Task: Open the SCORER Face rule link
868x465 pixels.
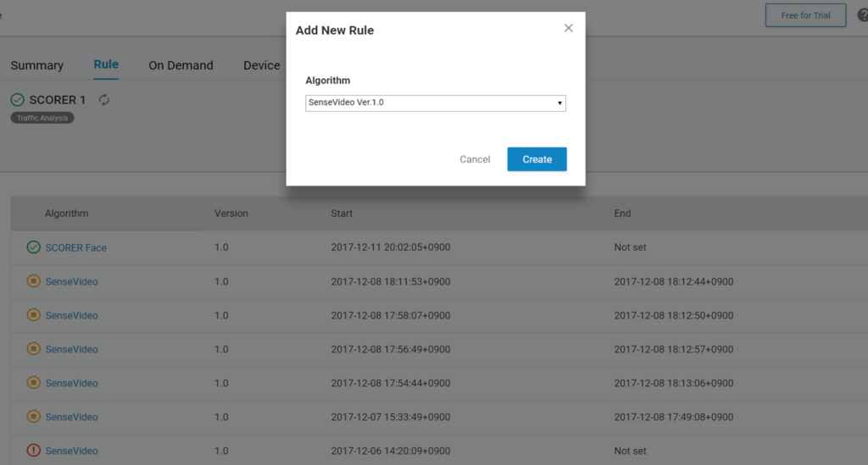Action: [75, 247]
